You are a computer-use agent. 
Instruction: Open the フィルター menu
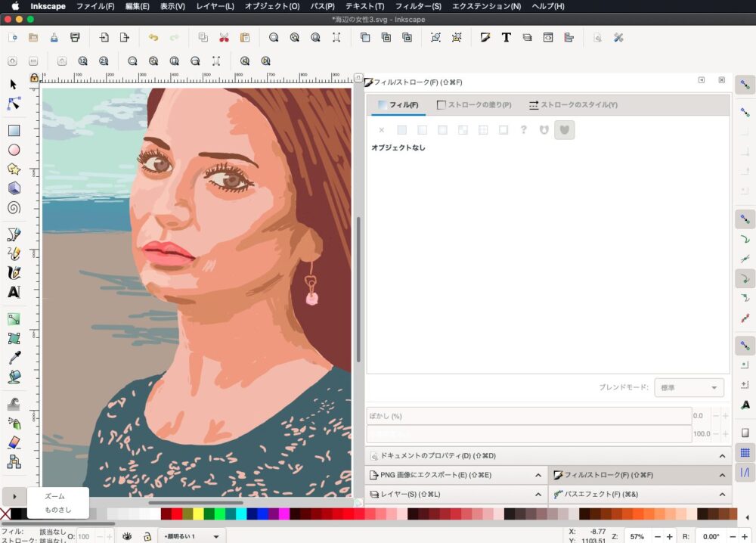pyautogui.click(x=418, y=6)
